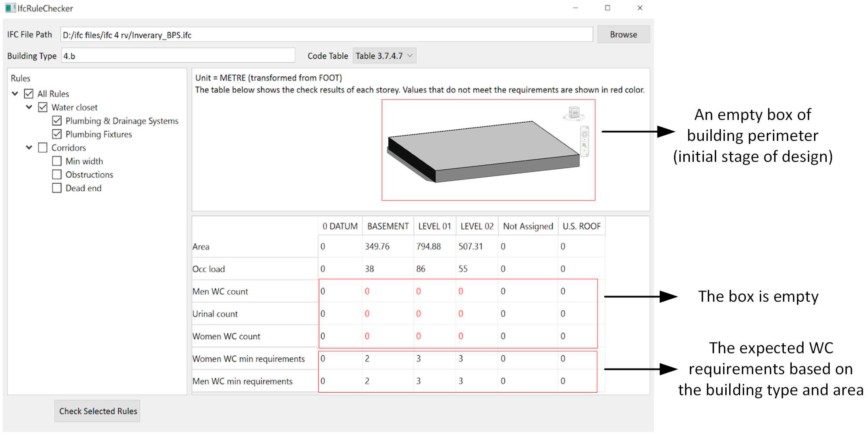868x437 pixels.
Task: Click Check Selected Rules button
Action: [x=98, y=411]
